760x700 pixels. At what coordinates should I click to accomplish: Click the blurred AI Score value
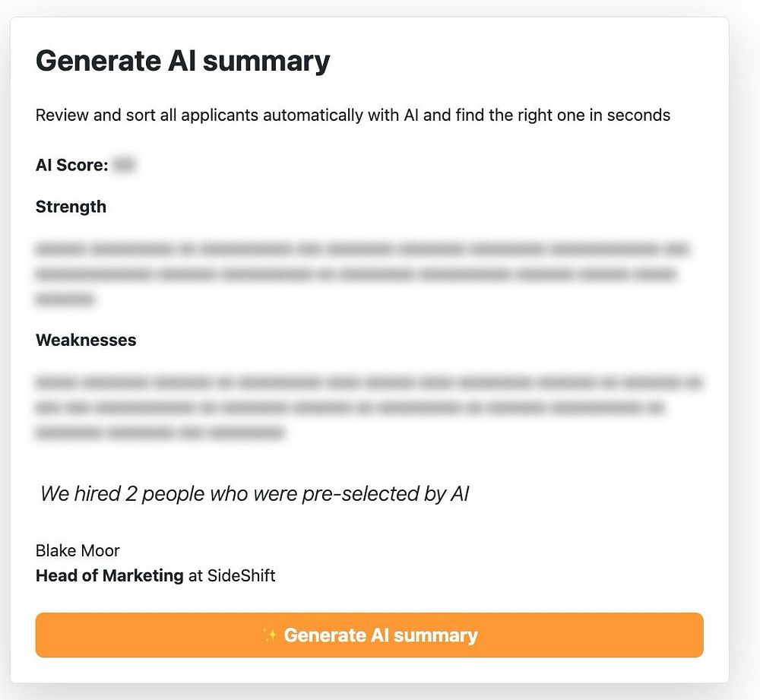tap(124, 165)
